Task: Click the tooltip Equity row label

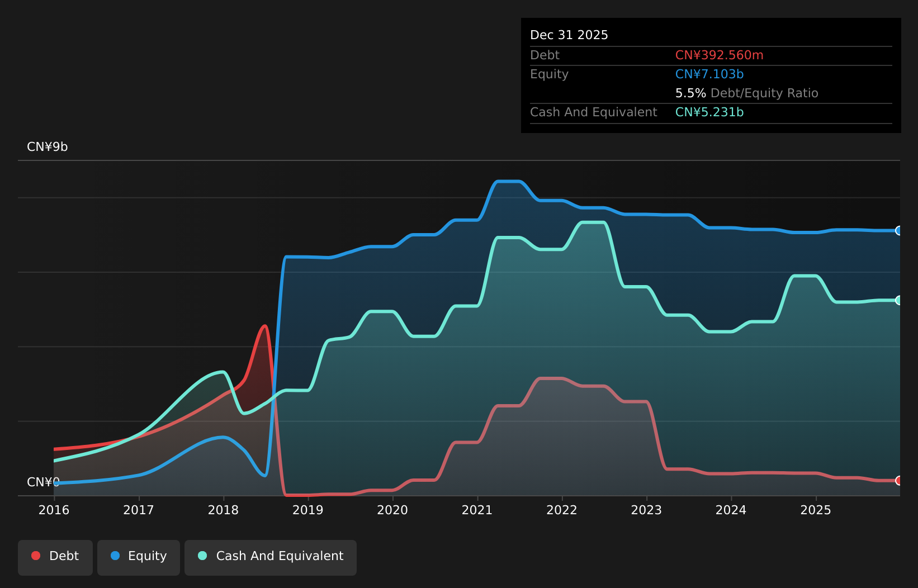Action: [549, 74]
